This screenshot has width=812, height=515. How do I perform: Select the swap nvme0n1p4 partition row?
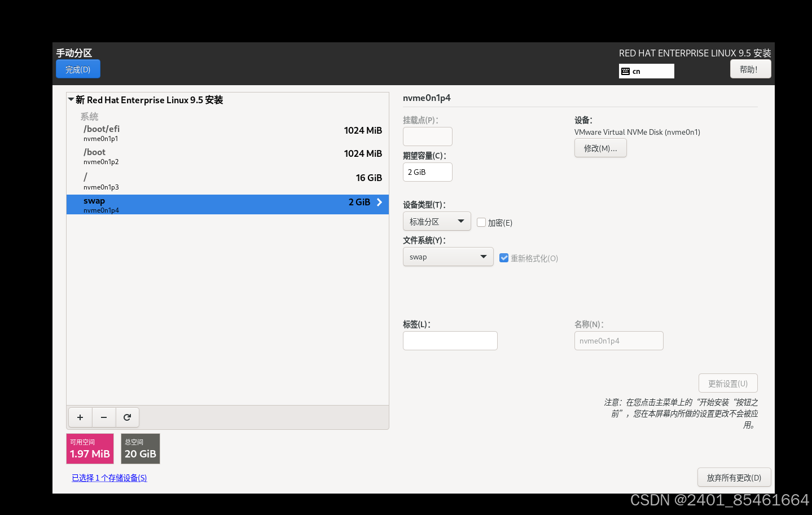click(227, 204)
